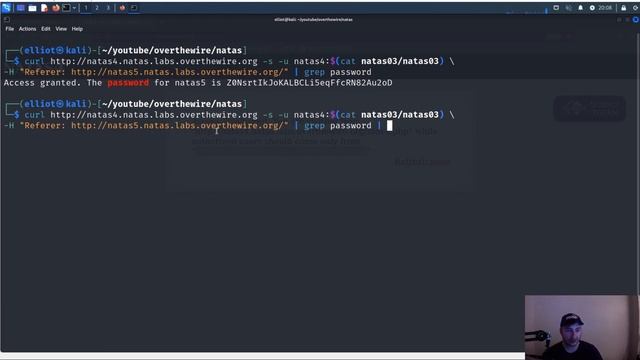The height and width of the screenshot is (360, 640).
Task: Close the terminal window
Action: click(636, 20)
